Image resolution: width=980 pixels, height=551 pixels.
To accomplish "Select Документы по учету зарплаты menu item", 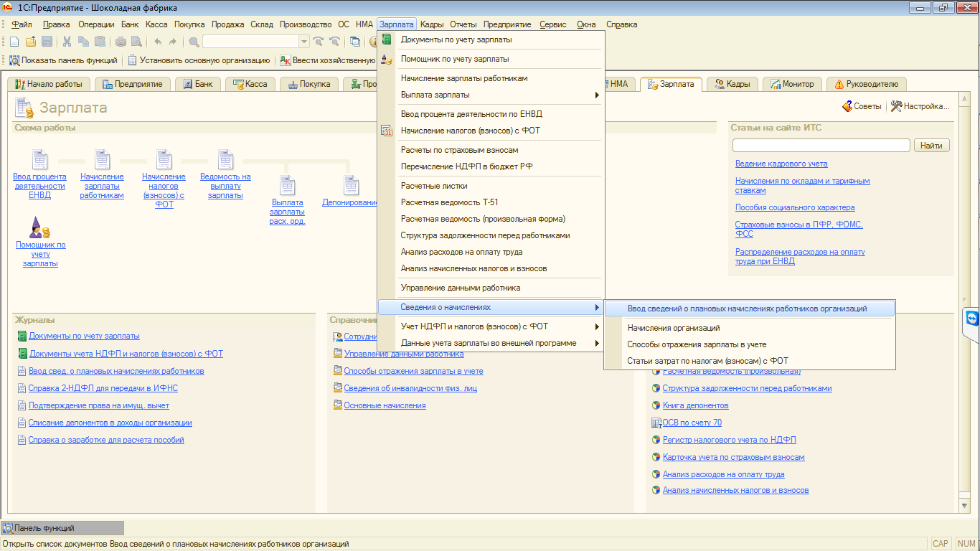I will (x=492, y=39).
